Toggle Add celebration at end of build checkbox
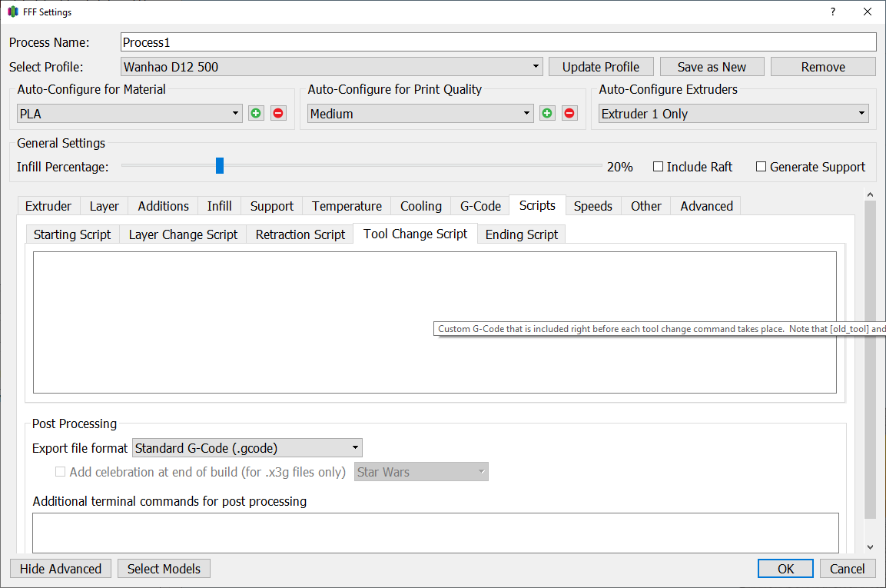Viewport: 886px width, 588px height. pyautogui.click(x=60, y=471)
